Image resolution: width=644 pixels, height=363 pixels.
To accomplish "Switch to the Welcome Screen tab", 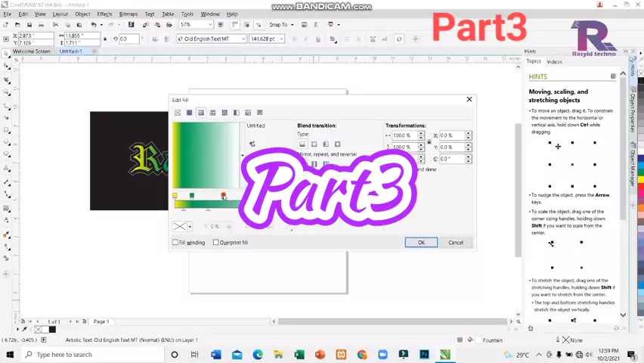I will 31,51.
